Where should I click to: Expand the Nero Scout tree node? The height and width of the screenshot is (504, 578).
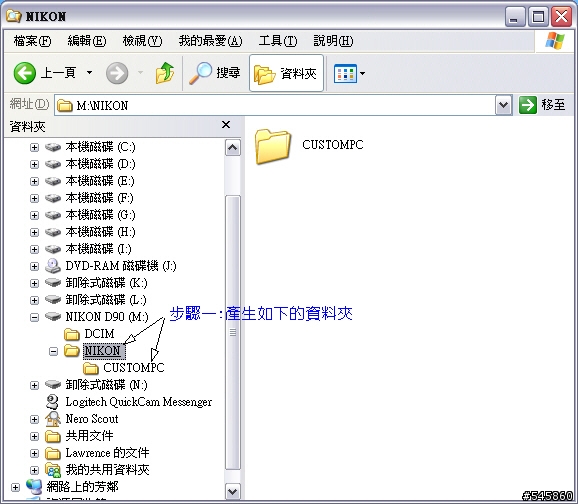(34, 420)
